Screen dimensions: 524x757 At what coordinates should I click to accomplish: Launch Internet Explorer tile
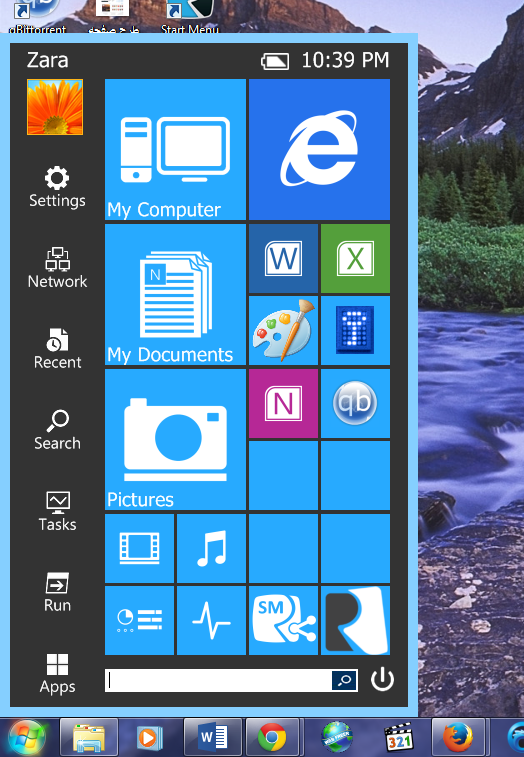(x=319, y=150)
